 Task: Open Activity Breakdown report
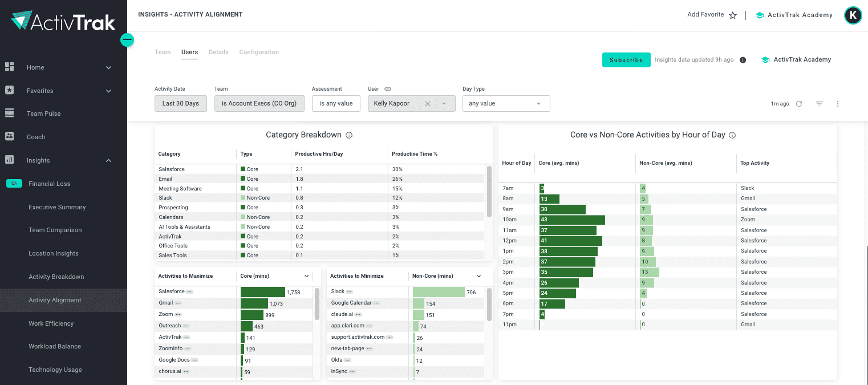point(56,277)
